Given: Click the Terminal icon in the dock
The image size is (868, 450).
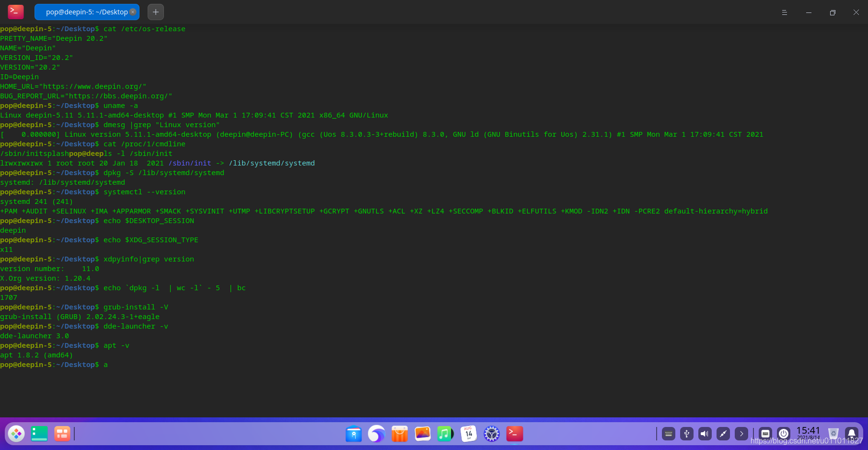Looking at the screenshot, I should pos(515,434).
